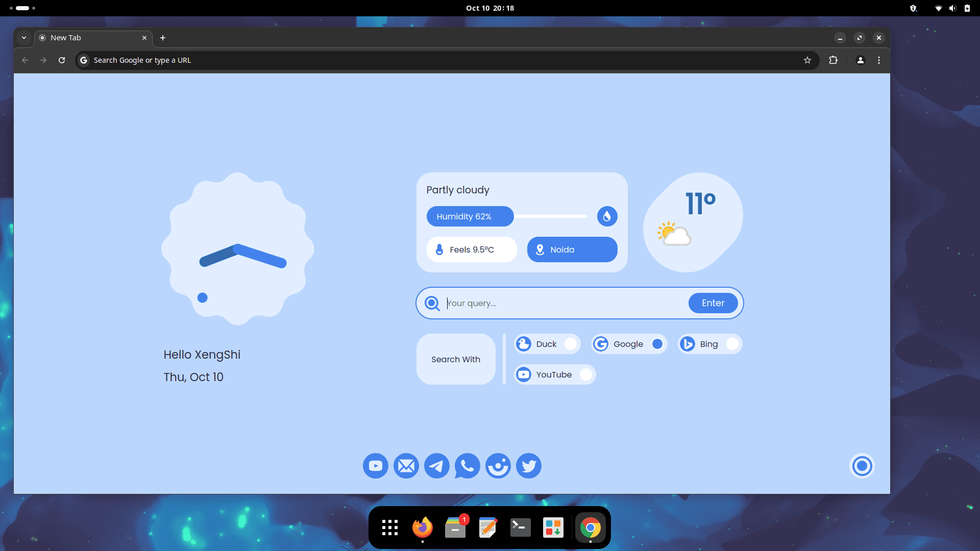Drag humidity 62% progress indicator
Image resolution: width=980 pixels, height=551 pixels.
[513, 216]
